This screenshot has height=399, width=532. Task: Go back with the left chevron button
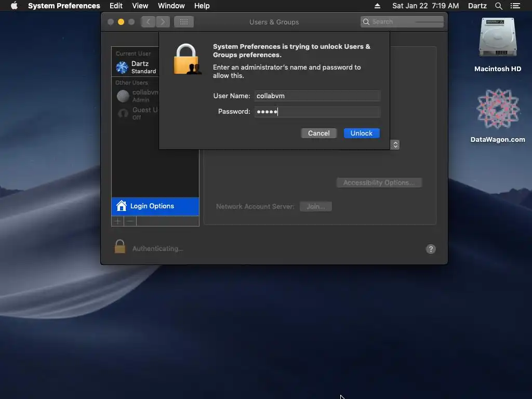(x=148, y=22)
